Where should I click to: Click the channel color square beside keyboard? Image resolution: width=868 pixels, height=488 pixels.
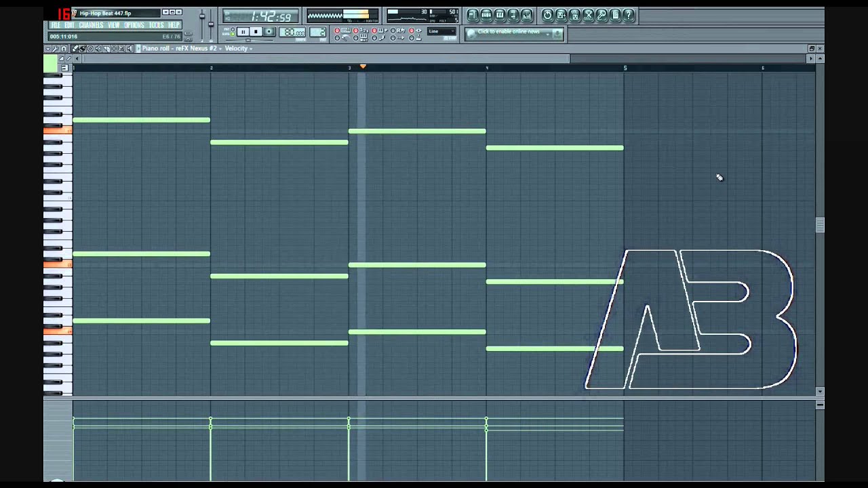pyautogui.click(x=50, y=64)
